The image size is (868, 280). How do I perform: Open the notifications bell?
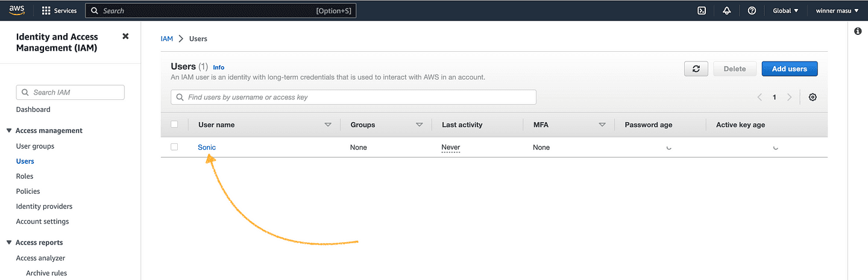click(727, 11)
